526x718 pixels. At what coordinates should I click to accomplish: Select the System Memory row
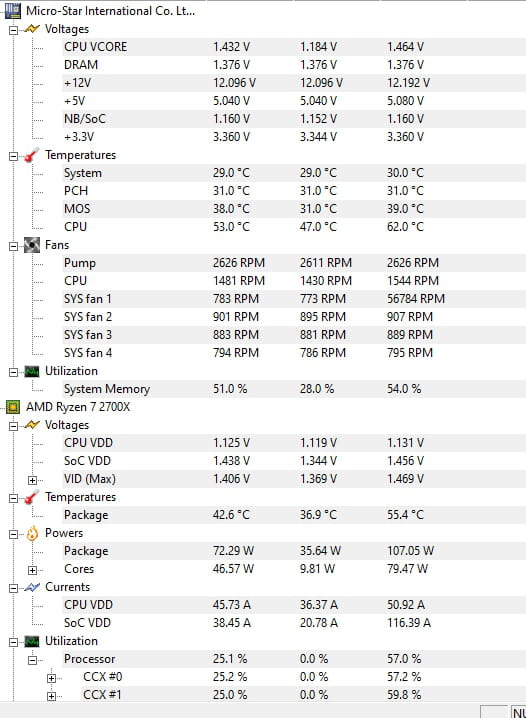point(293,389)
